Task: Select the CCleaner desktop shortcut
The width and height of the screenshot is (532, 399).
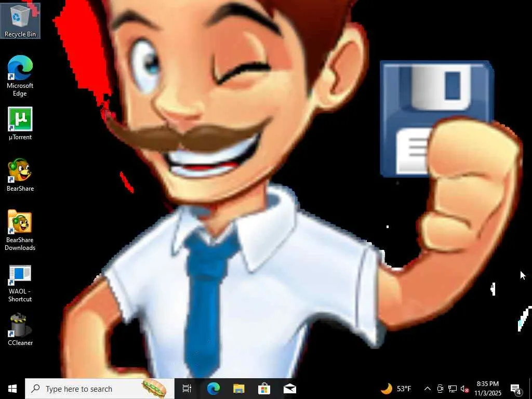Action: click(20, 330)
